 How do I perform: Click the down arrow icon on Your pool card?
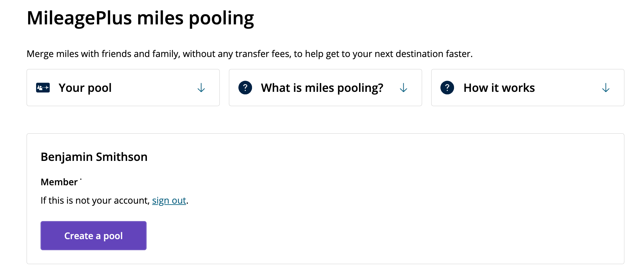pyautogui.click(x=201, y=88)
